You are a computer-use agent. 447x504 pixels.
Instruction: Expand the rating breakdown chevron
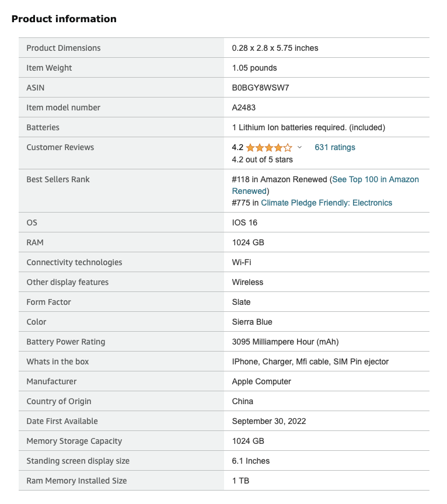click(x=300, y=148)
